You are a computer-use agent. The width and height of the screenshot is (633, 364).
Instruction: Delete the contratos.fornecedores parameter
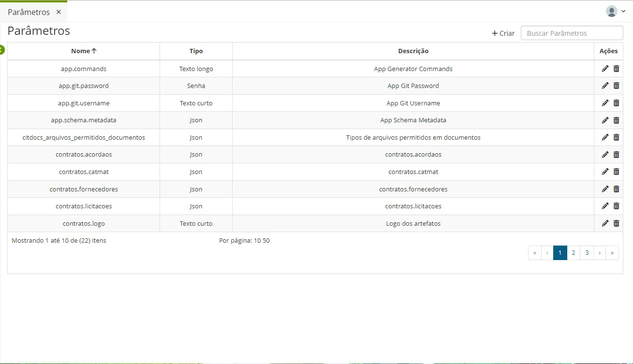[616, 189]
